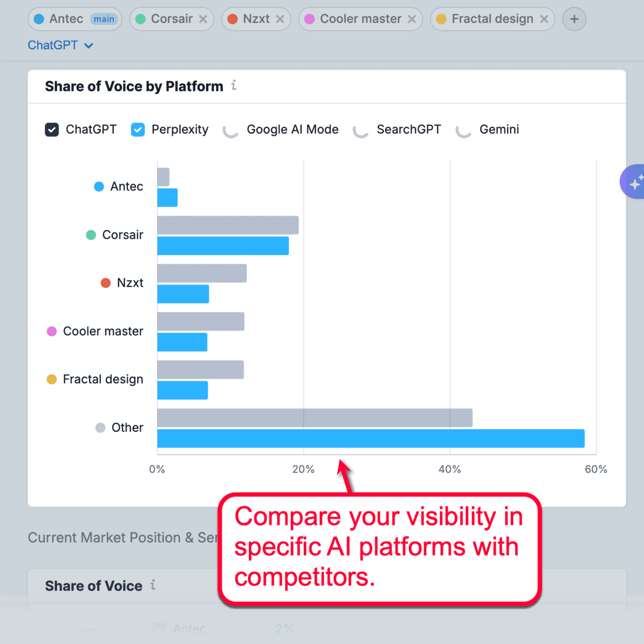
Task: Uncheck the ChatGPT platform checkbox
Action: click(52, 130)
